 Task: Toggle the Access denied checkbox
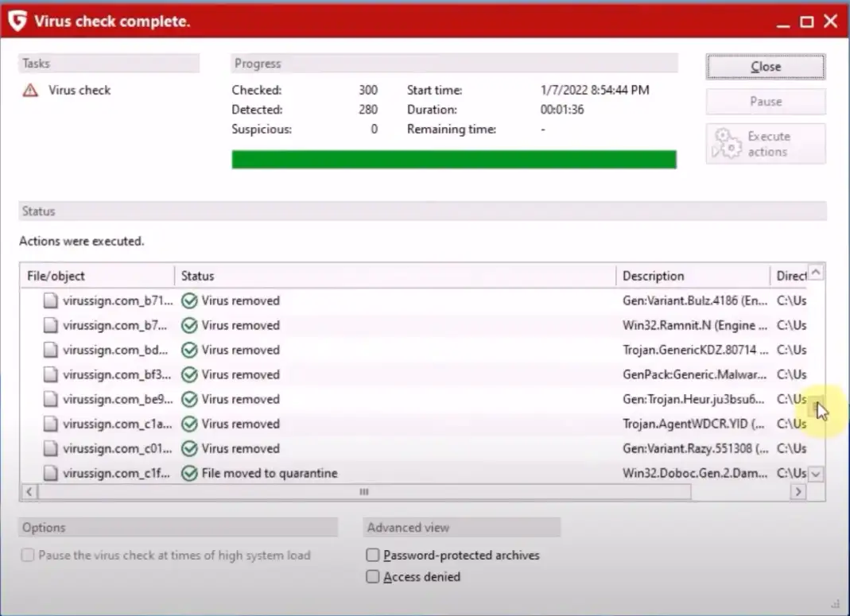(x=372, y=577)
